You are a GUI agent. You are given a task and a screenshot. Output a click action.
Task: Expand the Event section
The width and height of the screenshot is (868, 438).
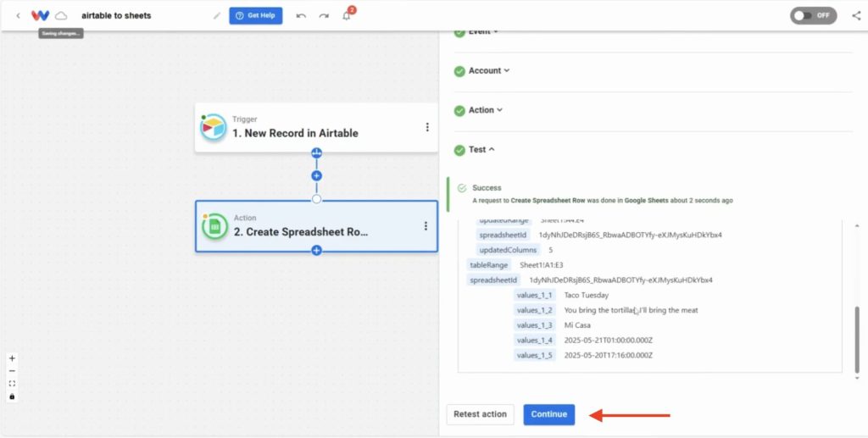[x=483, y=31]
